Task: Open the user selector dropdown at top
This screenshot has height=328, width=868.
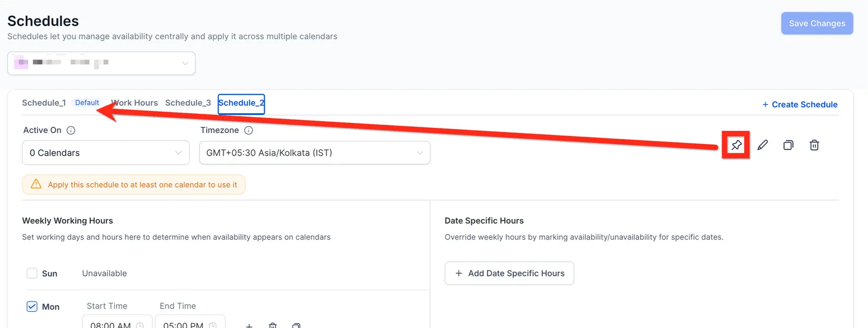Action: (101, 63)
